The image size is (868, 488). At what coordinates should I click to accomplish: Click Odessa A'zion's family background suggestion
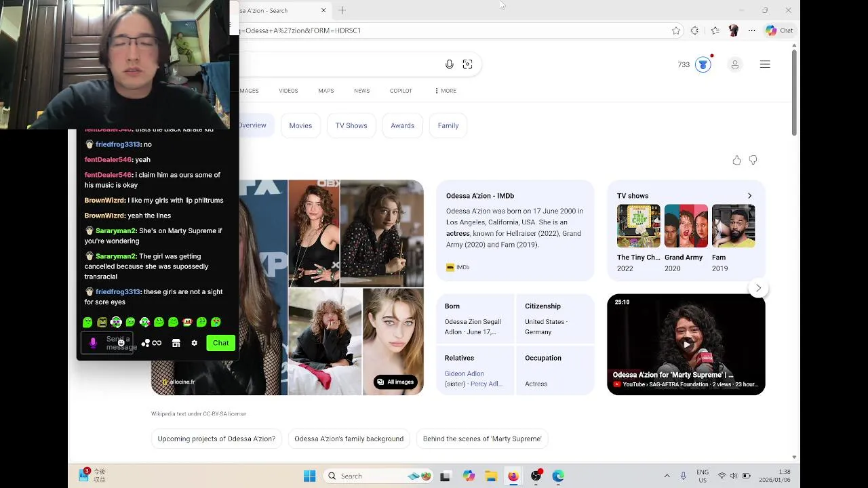[x=349, y=439]
